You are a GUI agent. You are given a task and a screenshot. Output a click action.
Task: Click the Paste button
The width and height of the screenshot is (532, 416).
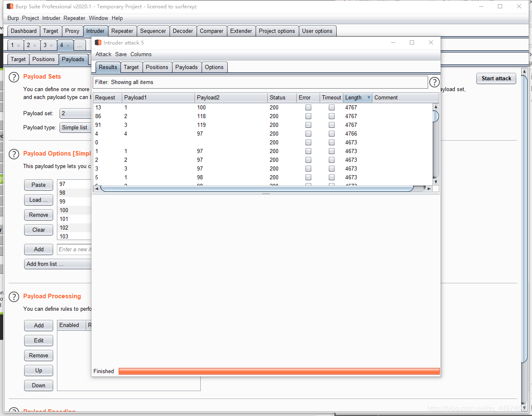(x=39, y=185)
